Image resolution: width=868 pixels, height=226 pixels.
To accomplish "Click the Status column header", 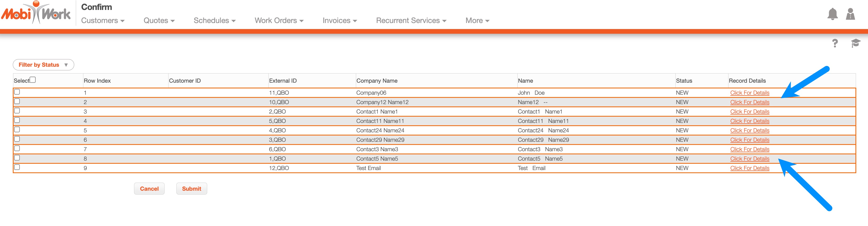I will tap(684, 81).
